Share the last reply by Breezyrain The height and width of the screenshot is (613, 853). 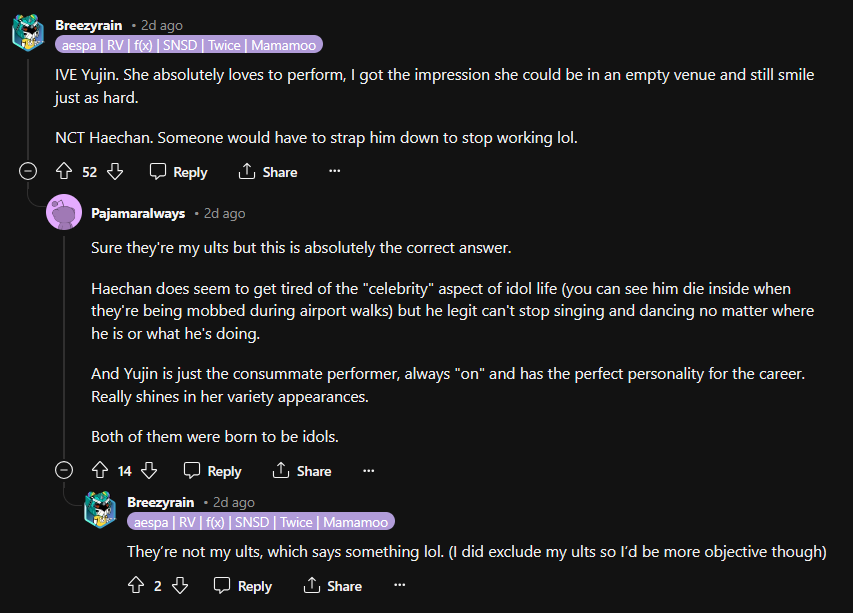click(x=333, y=586)
